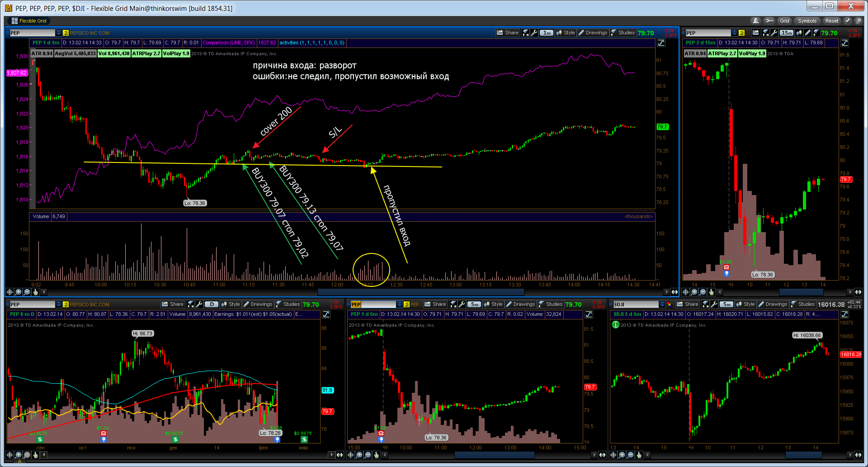Open the Drawings menu on the daily PEP chart
Screen dimensions: 868x467
258,304
